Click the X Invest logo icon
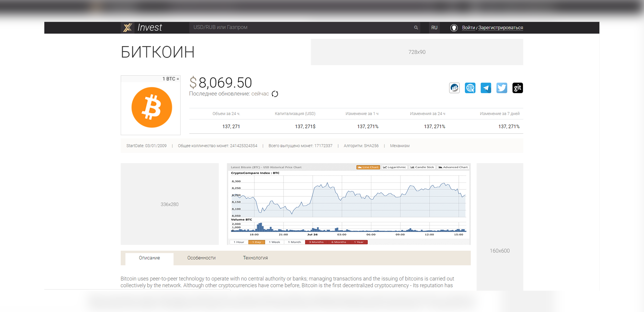 pos(128,28)
